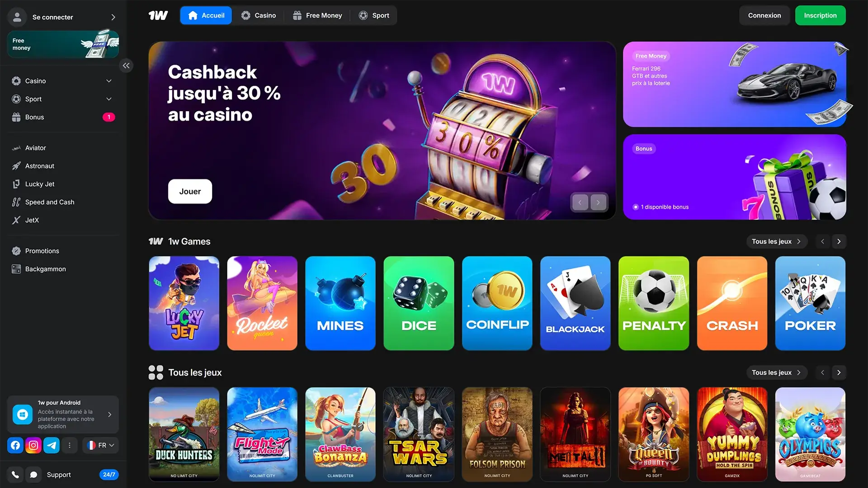The height and width of the screenshot is (488, 868).
Task: Advance the banner carousel to next slide
Action: pos(598,202)
